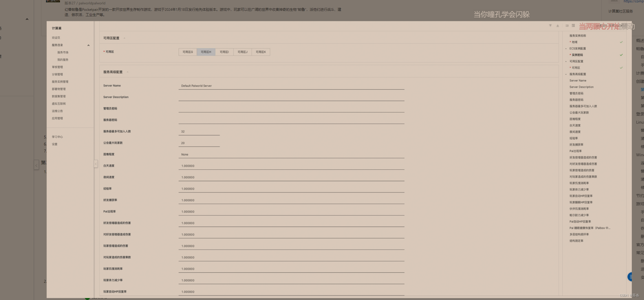Open 学习中心 in the sidebar
Image resolution: width=644 pixels, height=300 pixels.
coord(57,137)
